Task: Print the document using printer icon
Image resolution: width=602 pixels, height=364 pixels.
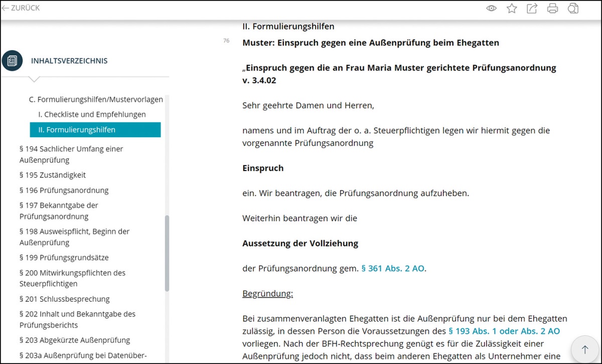Action: 552,8
